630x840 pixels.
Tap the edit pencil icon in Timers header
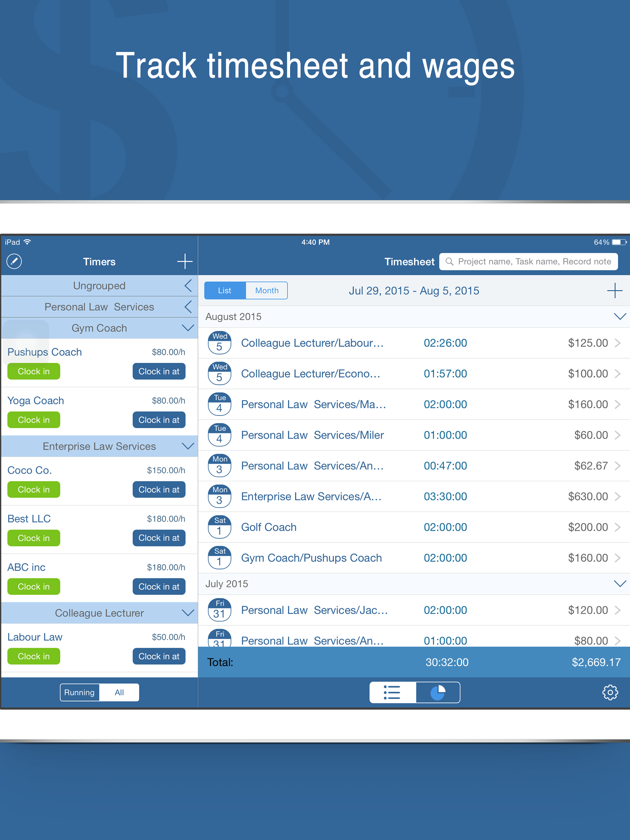(14, 261)
